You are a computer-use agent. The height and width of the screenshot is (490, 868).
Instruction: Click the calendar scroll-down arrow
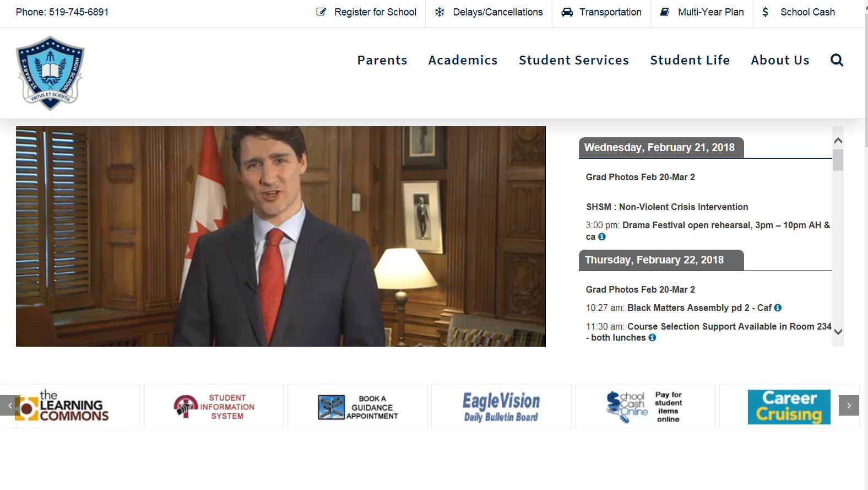tap(838, 332)
